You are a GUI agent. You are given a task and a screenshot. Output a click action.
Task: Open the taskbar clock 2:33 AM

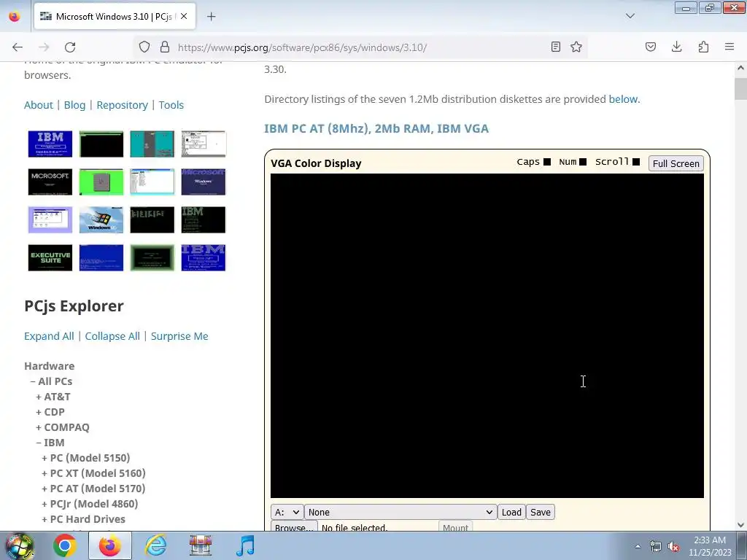pos(710,546)
